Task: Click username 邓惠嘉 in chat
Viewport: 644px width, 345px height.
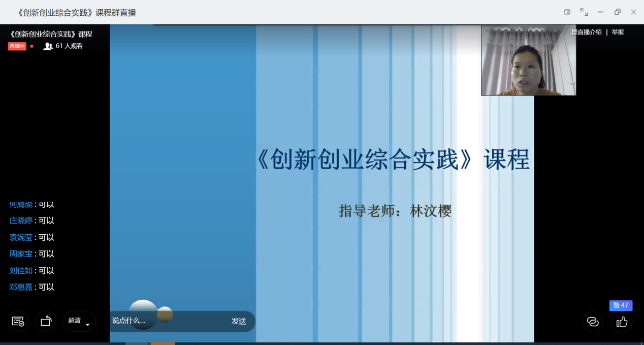Action: tap(21, 287)
